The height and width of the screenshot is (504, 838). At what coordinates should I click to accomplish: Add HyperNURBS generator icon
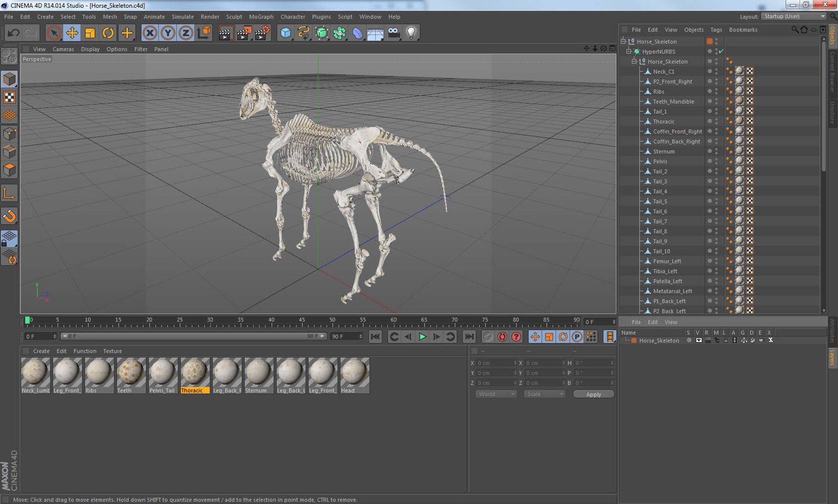(321, 33)
